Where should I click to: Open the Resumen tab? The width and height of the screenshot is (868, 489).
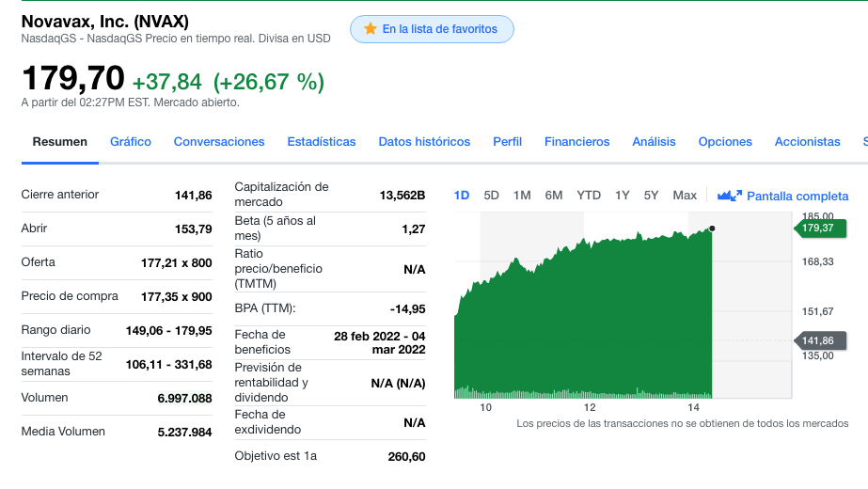[60, 142]
